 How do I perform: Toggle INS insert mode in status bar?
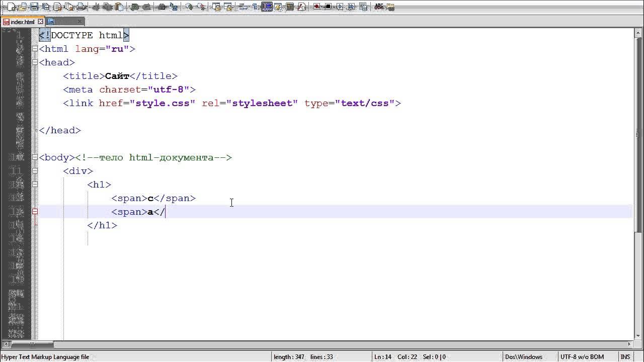(625, 357)
